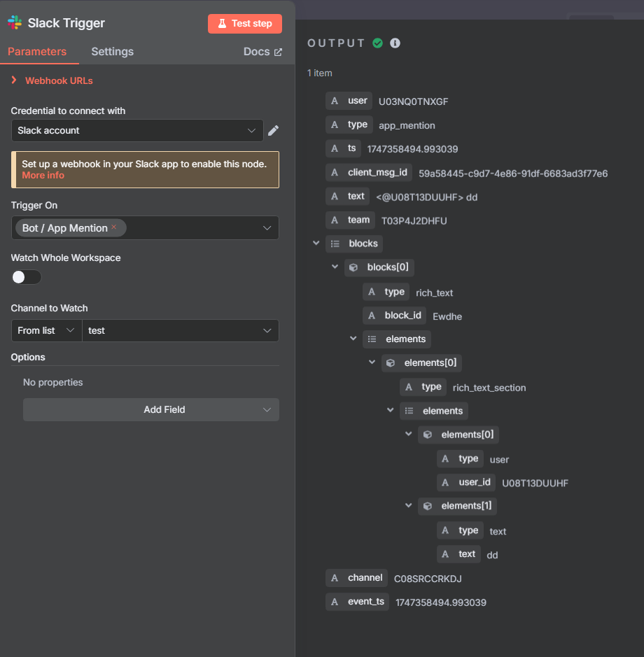The image size is (644, 657).
Task: Click the pencil icon to edit credential
Action: [274, 130]
